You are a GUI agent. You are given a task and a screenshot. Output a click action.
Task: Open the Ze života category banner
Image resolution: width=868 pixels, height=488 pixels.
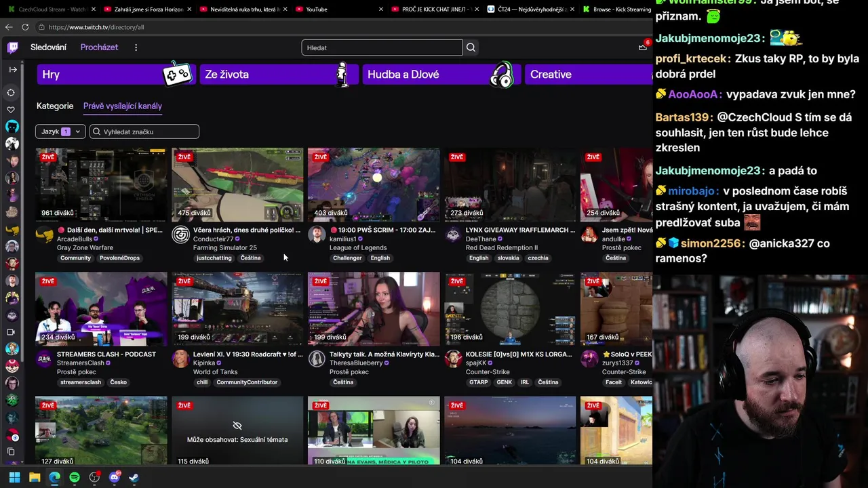[x=278, y=75]
